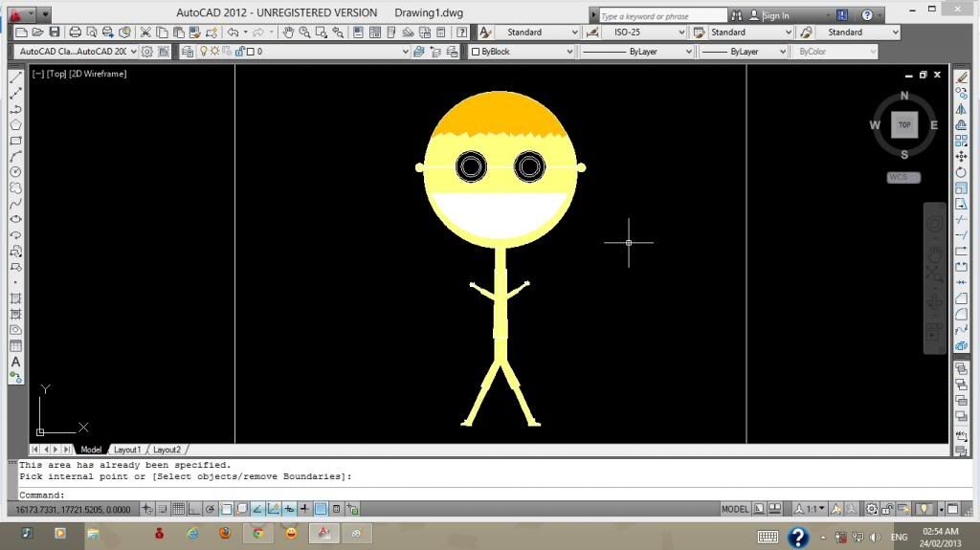Toggle Polar Tracking in status bar
Screen dimensions: 980x550
[210, 510]
